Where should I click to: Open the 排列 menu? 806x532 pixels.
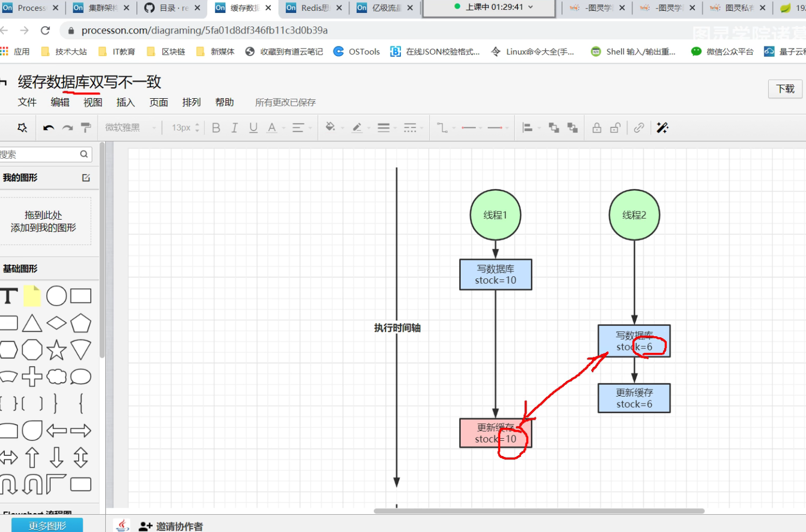pyautogui.click(x=192, y=102)
